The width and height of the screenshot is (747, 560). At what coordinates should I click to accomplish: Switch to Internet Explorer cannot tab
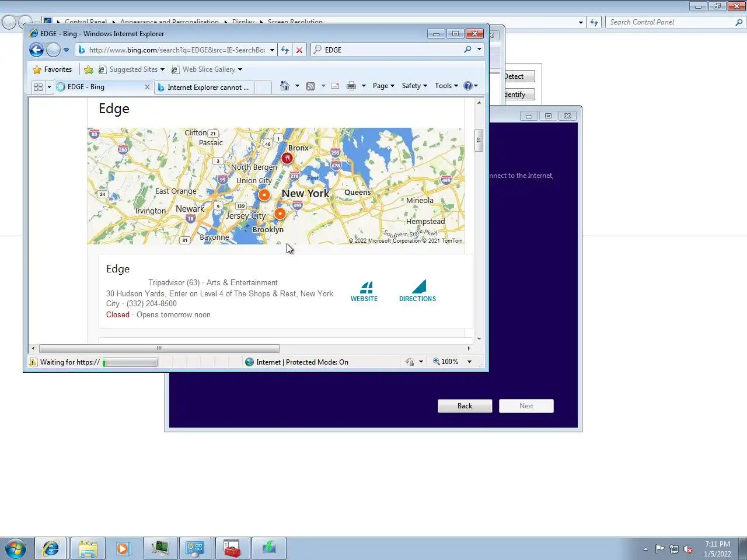coord(204,87)
